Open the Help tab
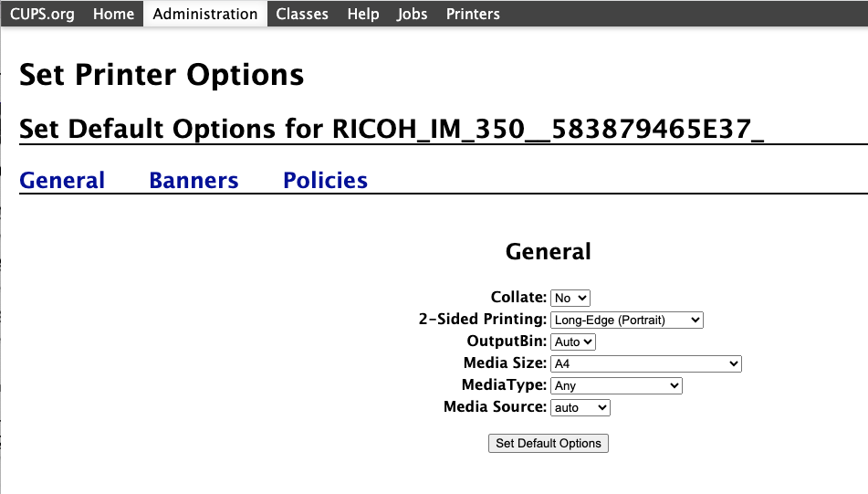Viewport: 868px width, 494px height. point(363,14)
